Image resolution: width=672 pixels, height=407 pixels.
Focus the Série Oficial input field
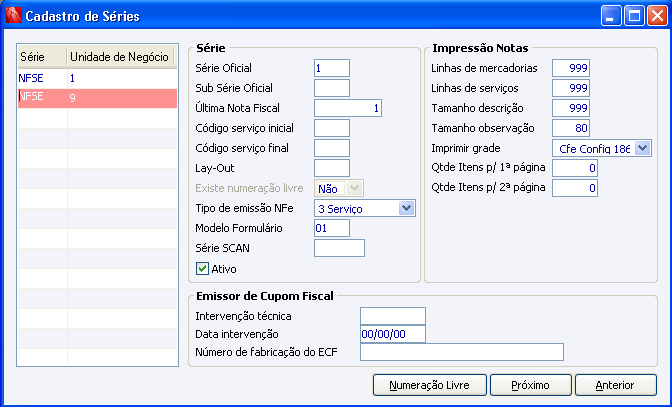point(332,68)
